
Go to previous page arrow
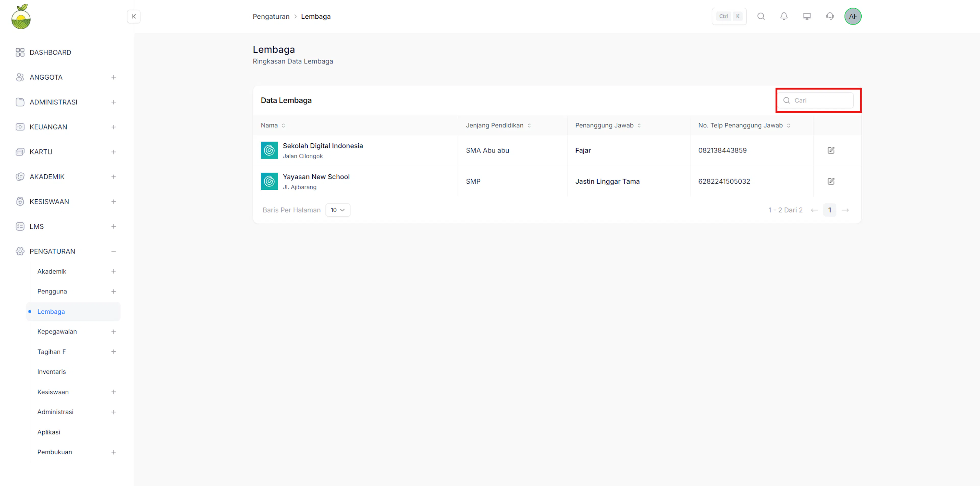tap(814, 210)
